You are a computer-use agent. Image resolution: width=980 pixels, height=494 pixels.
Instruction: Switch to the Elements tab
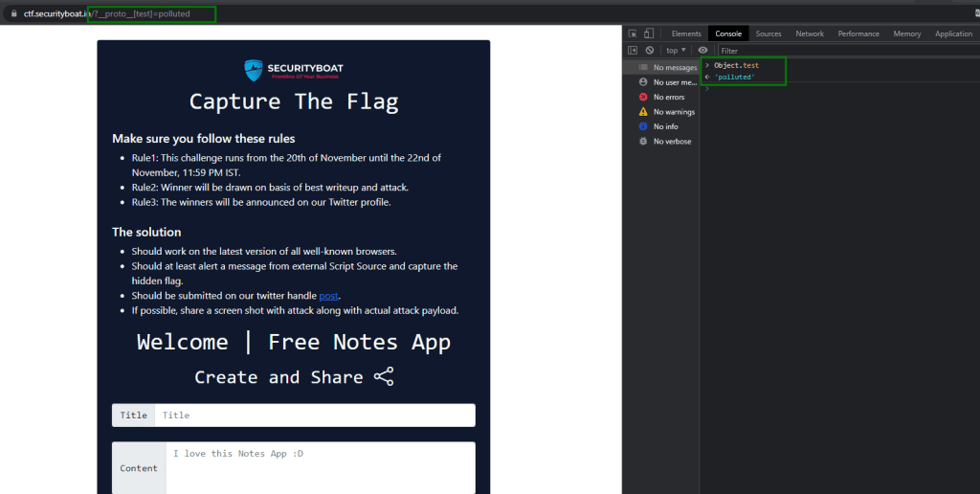(685, 34)
